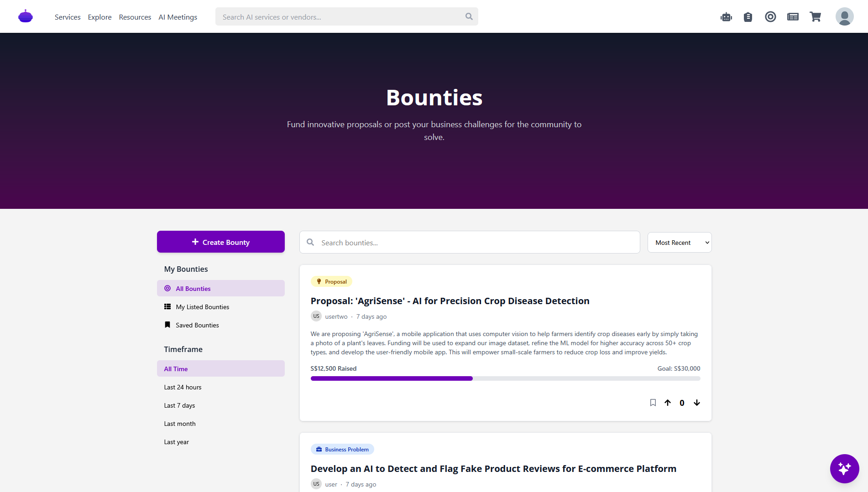Bookmark the AgriSense proposal bounty
This screenshot has height=492, width=868.
coord(653,403)
